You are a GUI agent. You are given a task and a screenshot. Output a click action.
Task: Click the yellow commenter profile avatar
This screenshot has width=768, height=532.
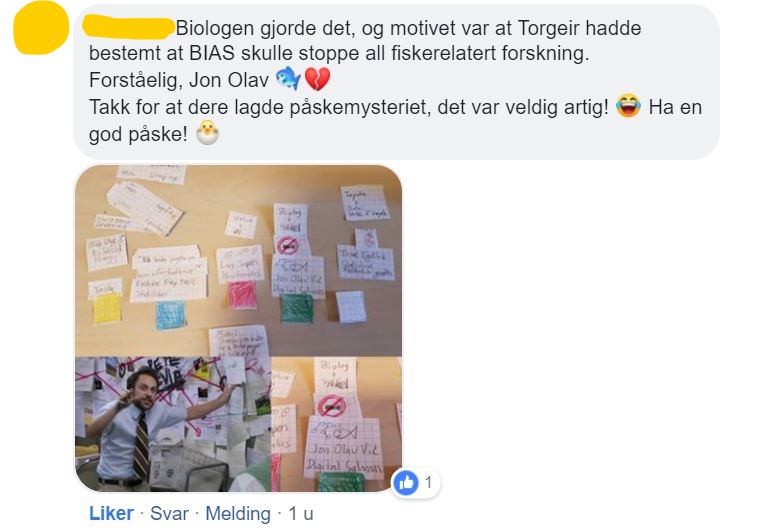41,27
